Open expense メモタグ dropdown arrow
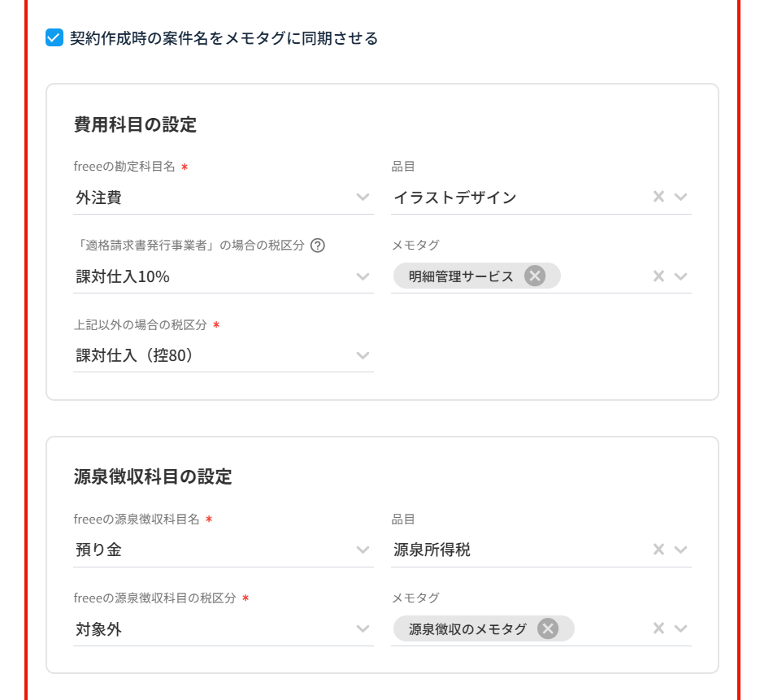The height and width of the screenshot is (700, 760). [x=681, y=276]
